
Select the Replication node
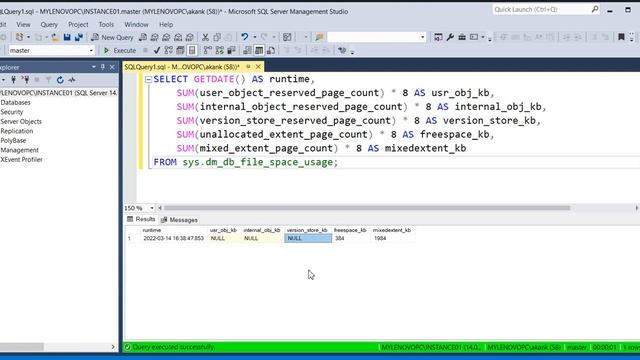point(17,131)
